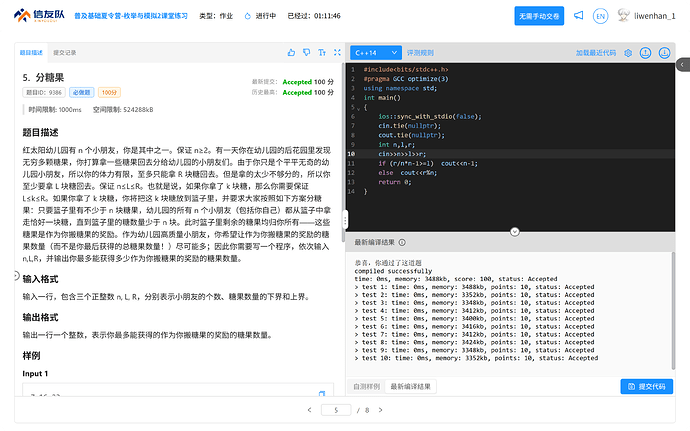Screen dimensions: 690x431
Task: Go to the next problem arrow
Action: [381, 410]
